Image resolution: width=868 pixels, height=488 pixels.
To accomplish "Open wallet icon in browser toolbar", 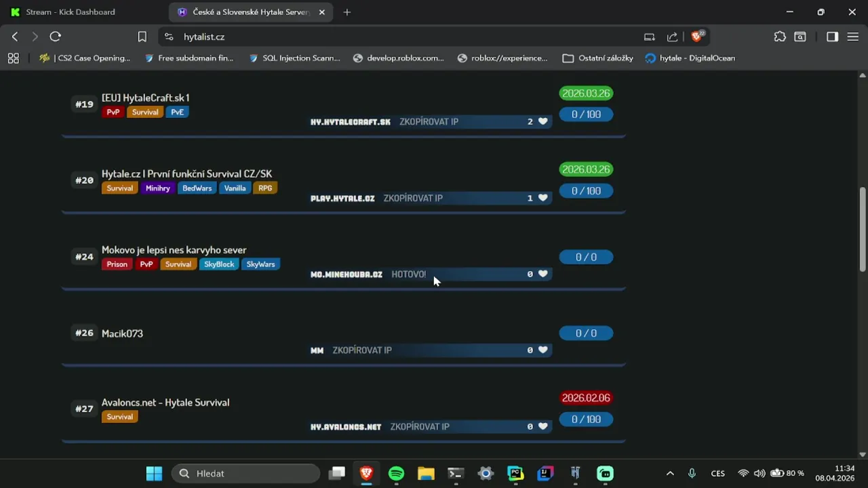I will (800, 37).
